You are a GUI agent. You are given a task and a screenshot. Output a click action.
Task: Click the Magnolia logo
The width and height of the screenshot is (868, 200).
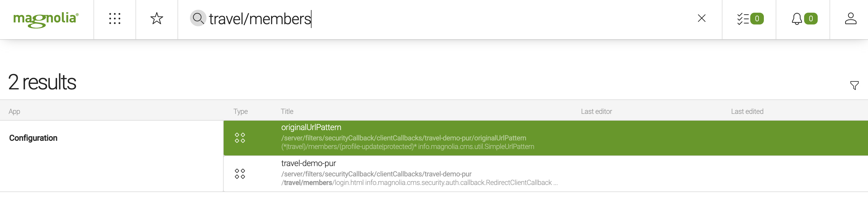46,19
